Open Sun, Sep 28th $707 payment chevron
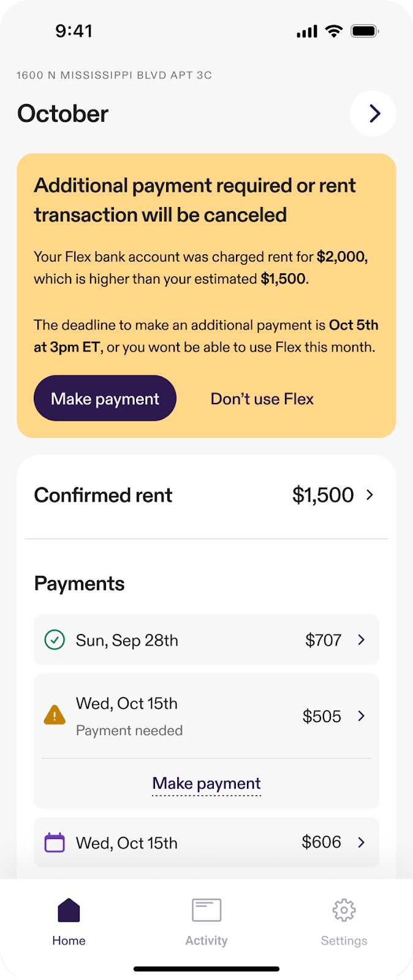This screenshot has height=980, width=413. (x=362, y=640)
